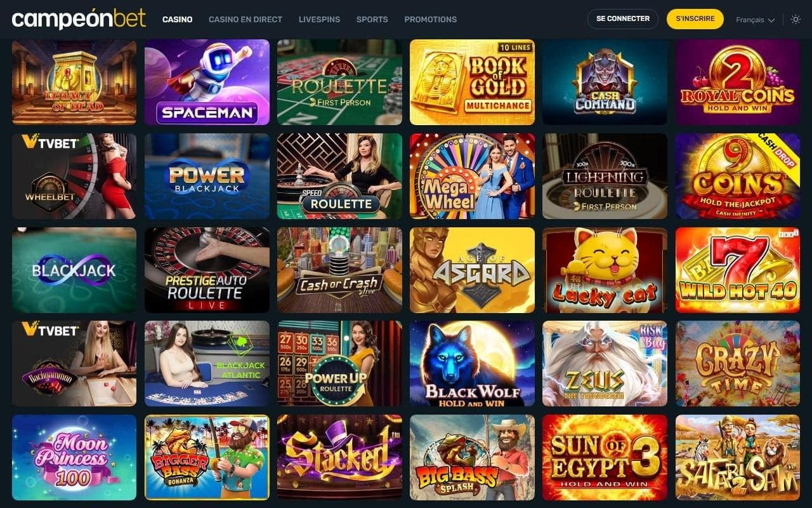Open the Crazy Time game tile
Screen dimensions: 812x508
[738, 363]
